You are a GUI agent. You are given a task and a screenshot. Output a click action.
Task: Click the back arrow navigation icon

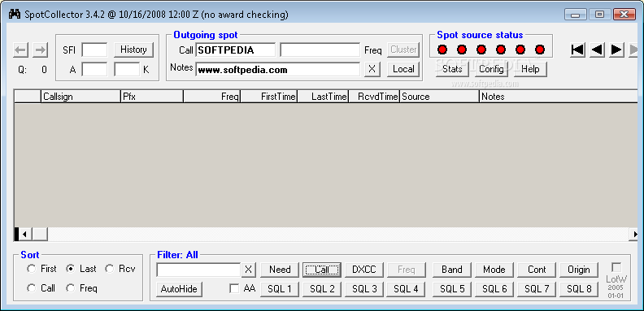point(20,50)
